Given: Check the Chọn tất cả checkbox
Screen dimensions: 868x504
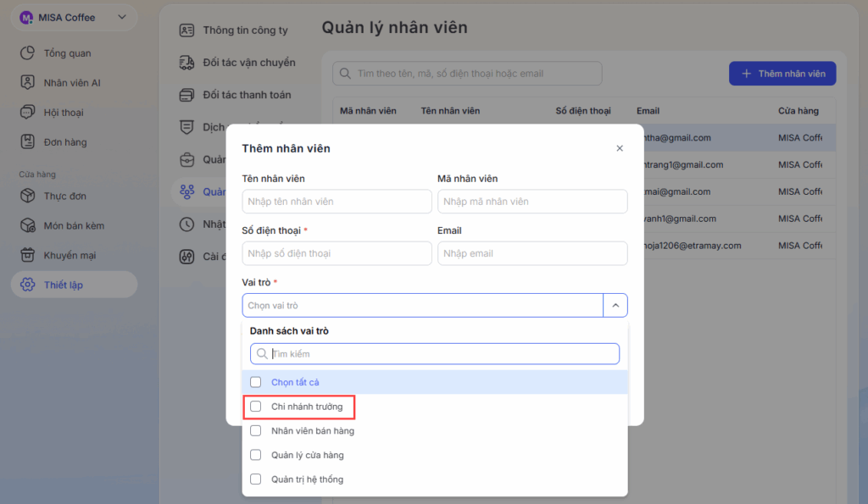Looking at the screenshot, I should pyautogui.click(x=256, y=382).
